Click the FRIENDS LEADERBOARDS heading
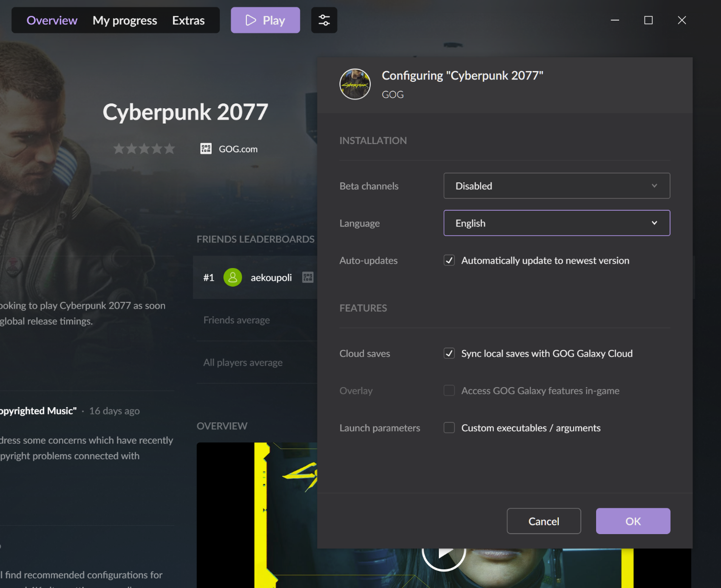This screenshot has width=721, height=588. (256, 239)
